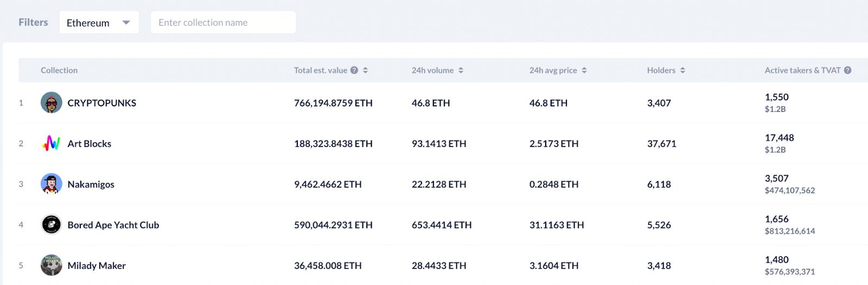Screen dimensions: 868x285
Task: Open the Bored Ape Yacht Club link
Action: pos(113,225)
